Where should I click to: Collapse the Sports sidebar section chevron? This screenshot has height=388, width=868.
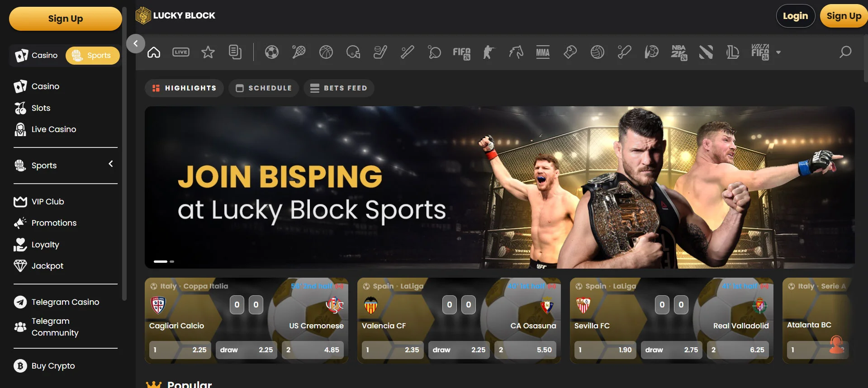(x=111, y=164)
